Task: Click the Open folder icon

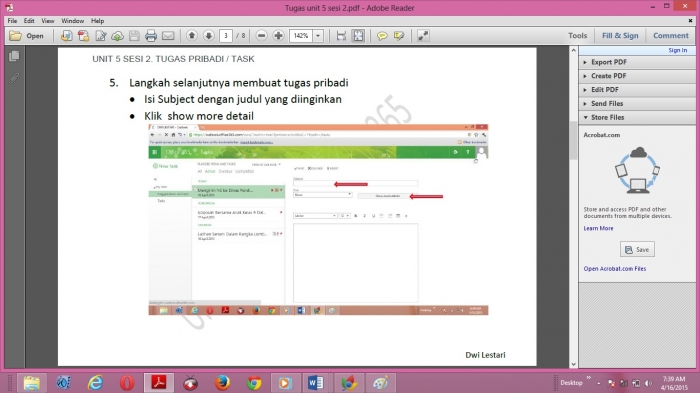Action: pos(15,36)
